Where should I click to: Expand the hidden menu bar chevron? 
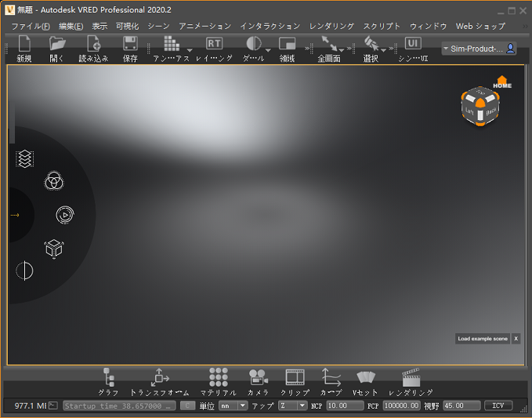(x=525, y=26)
